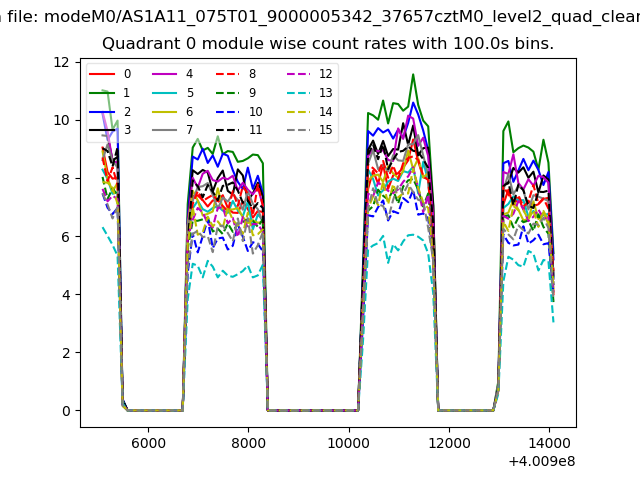
Task: Click the x-axis tick label 14000
Action: 549,443
